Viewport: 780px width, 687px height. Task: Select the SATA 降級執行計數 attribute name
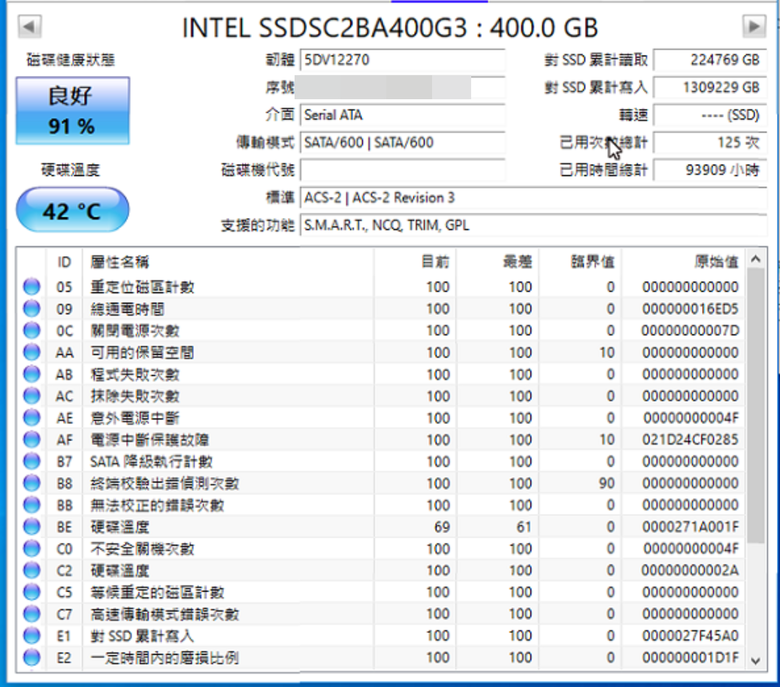[x=152, y=462]
